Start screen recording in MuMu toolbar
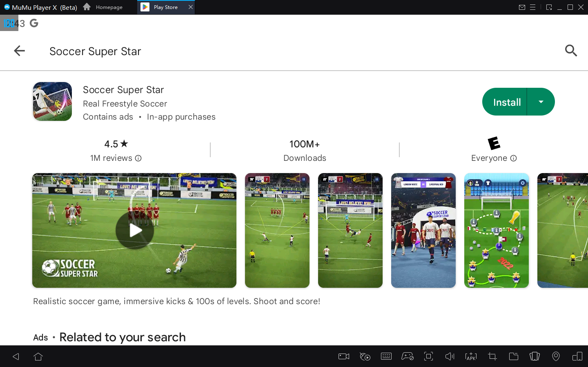The image size is (588, 367). (343, 356)
